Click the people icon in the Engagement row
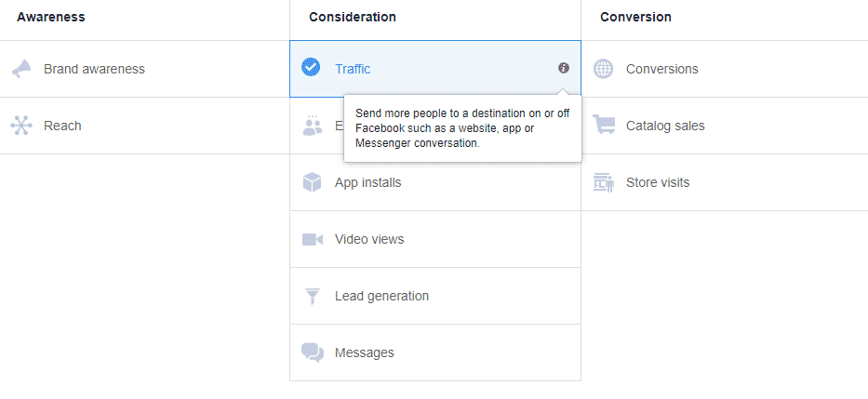This screenshot has height=399, width=868. 313,126
